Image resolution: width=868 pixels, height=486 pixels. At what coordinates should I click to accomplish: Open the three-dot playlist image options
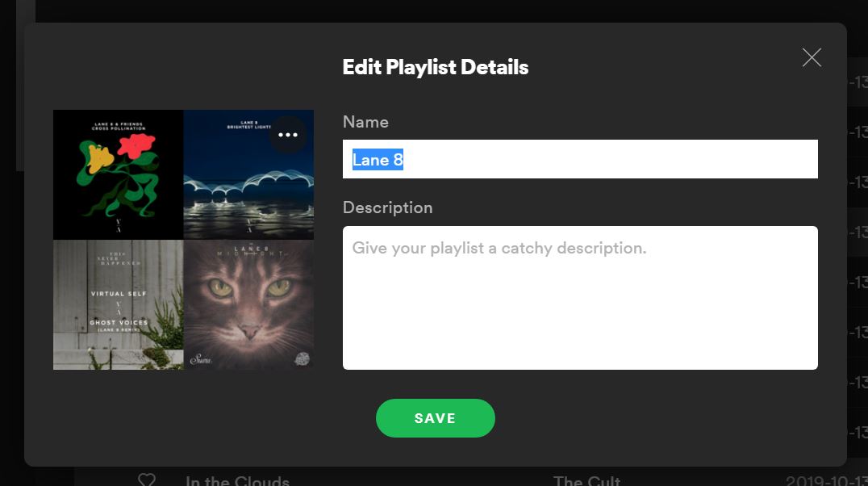coord(288,135)
